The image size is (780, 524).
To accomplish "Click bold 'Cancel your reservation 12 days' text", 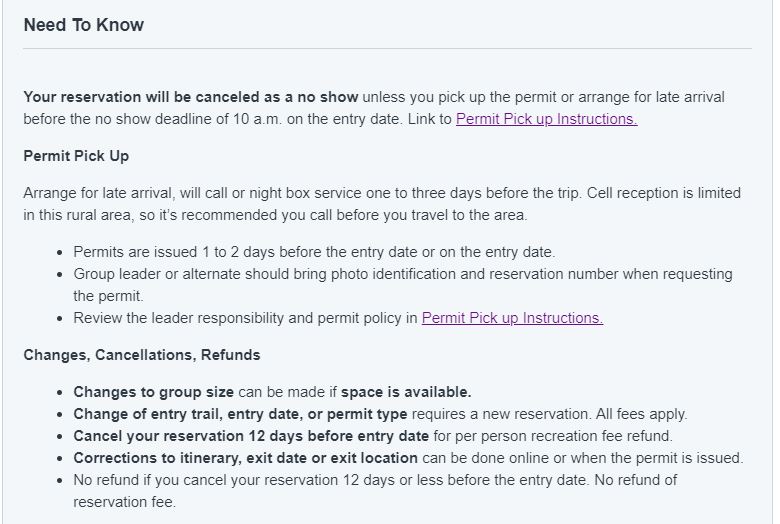I will tap(251, 436).
